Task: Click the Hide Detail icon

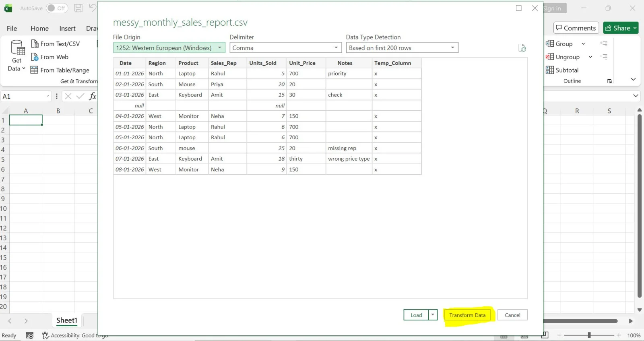Action: (603, 57)
